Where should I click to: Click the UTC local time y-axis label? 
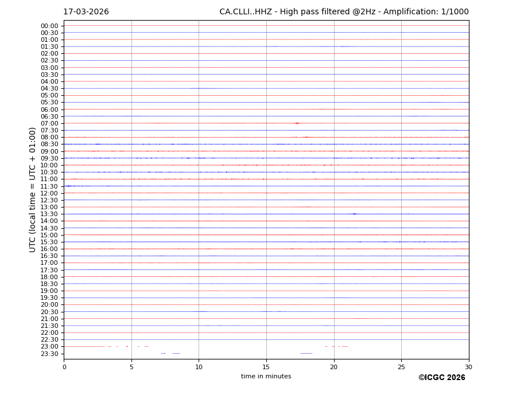pos(33,190)
